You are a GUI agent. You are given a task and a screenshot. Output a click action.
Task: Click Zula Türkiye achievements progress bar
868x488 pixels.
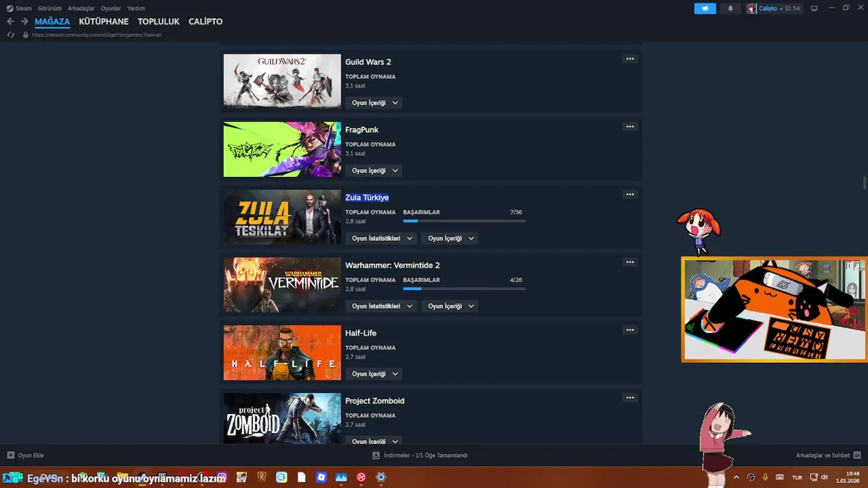[464, 221]
